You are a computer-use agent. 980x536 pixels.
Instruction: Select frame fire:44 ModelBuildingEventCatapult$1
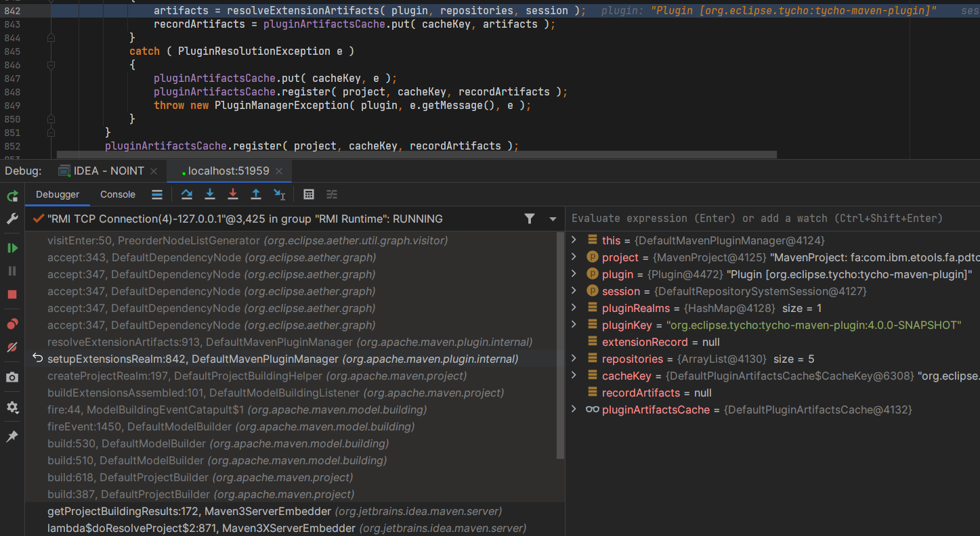291,409
